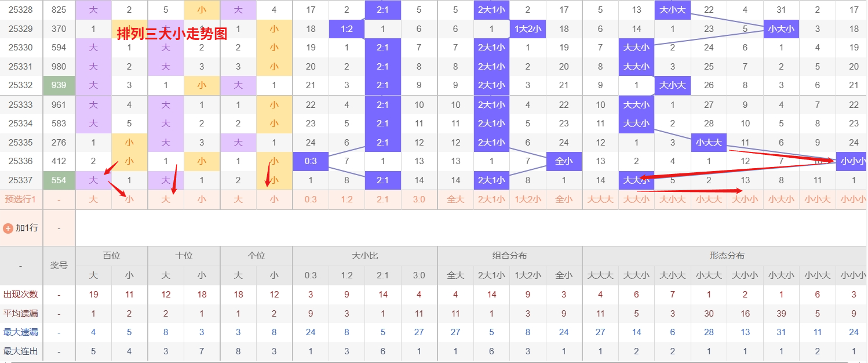This screenshot has width=868, height=363.
Task: Select 十位 大 in the 预选行1 row
Action: [x=166, y=199]
